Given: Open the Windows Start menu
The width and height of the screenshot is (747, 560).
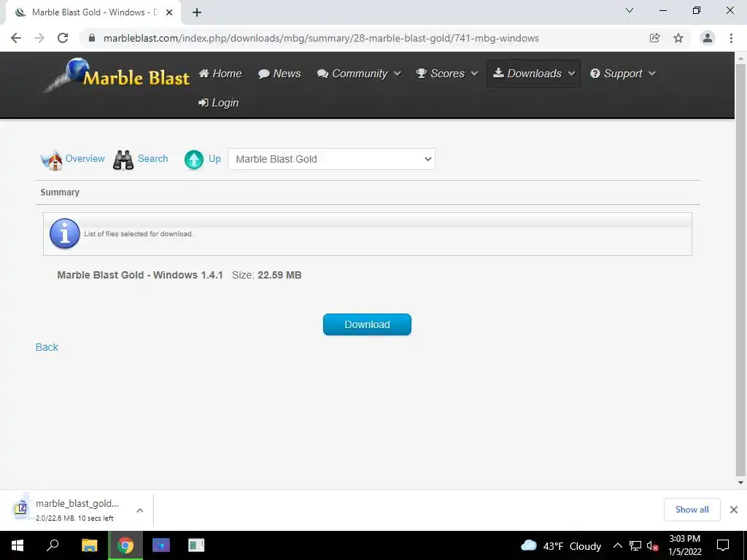Looking at the screenshot, I should tap(18, 545).
